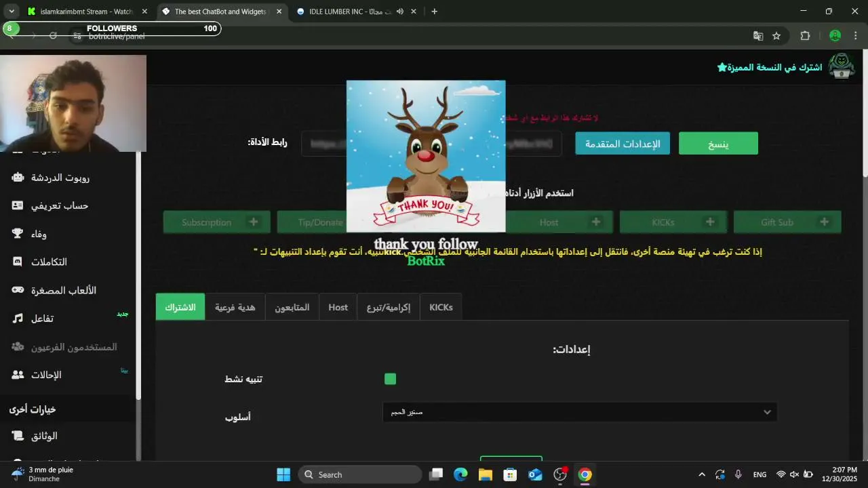Toggle تنبيه نشط active alert checkbox
The height and width of the screenshot is (488, 868).
point(390,379)
